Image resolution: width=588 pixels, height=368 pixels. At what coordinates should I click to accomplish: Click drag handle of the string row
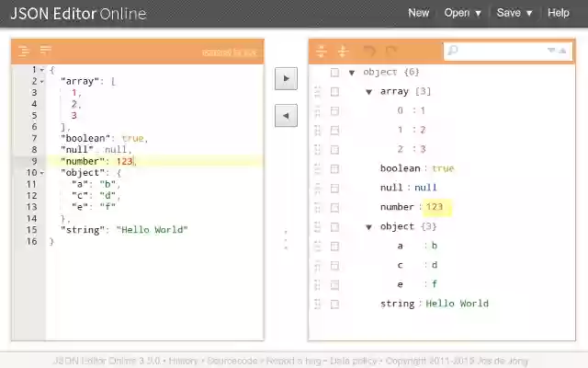318,304
